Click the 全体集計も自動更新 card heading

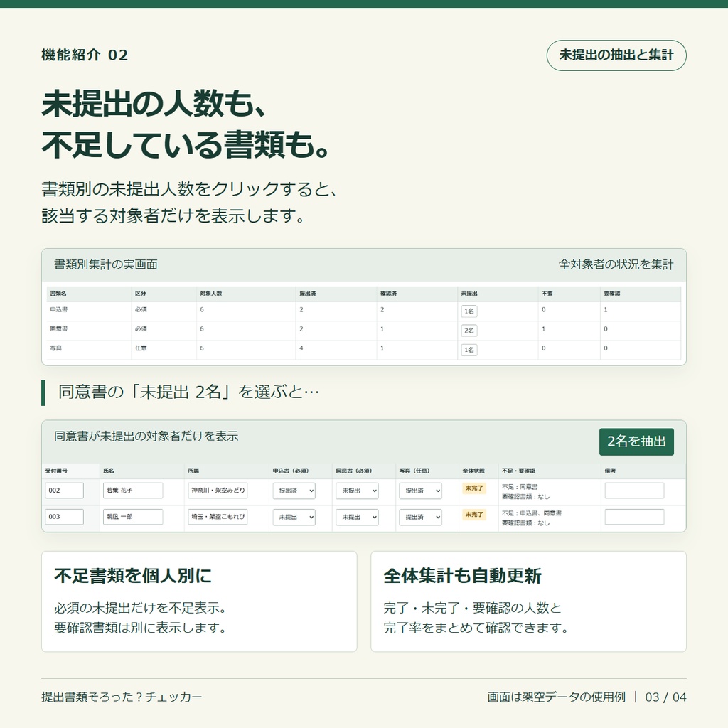click(x=462, y=576)
